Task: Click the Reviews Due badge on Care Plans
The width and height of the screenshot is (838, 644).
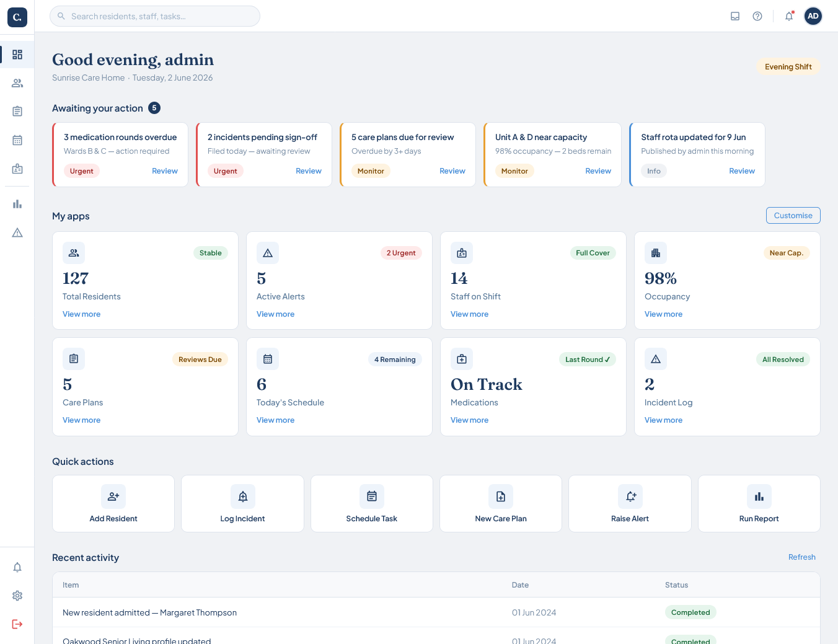Action: pos(200,359)
